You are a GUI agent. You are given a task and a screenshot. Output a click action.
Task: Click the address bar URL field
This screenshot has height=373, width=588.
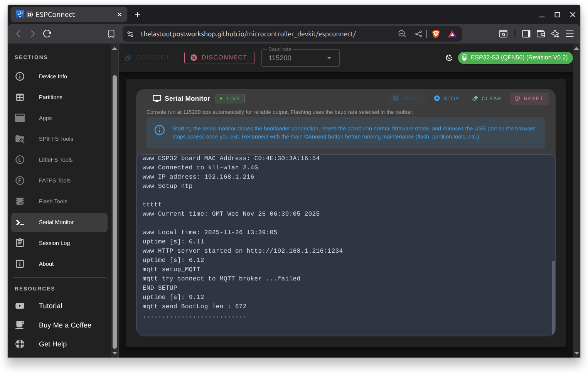pos(248,34)
